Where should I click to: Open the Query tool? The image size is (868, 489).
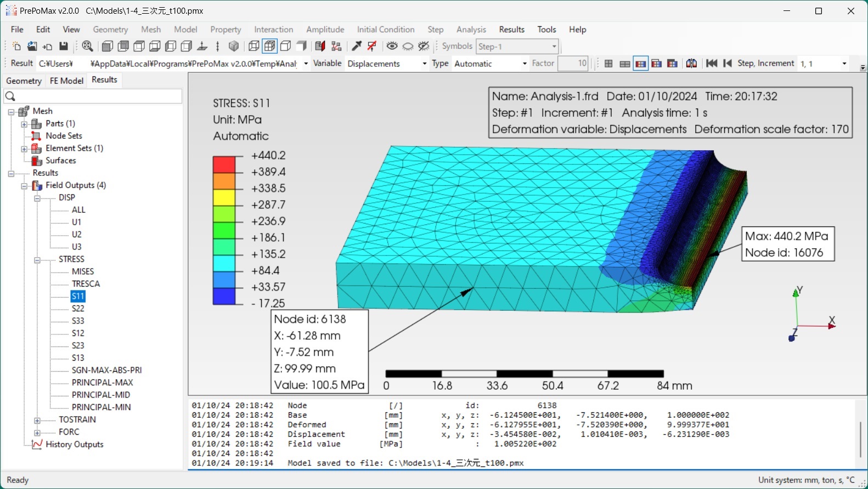(357, 47)
